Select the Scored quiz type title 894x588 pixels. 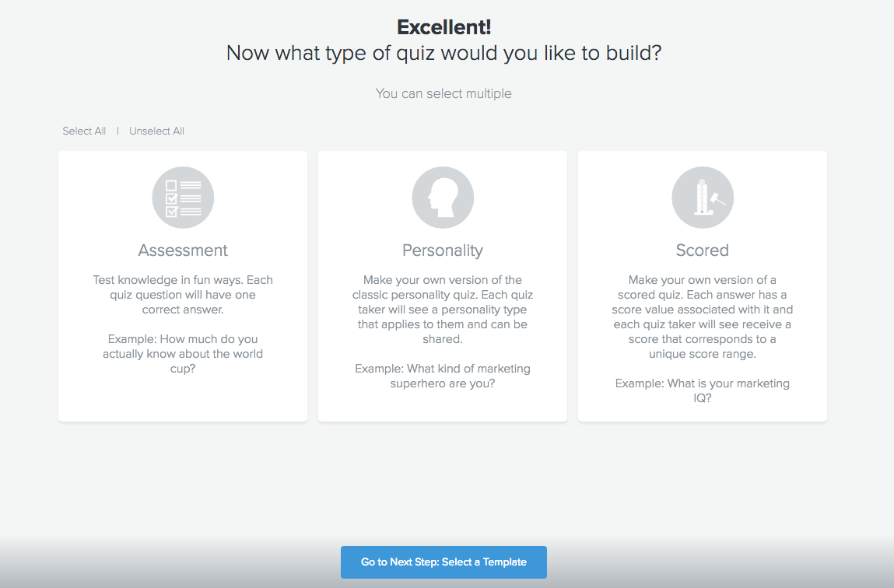coord(702,250)
